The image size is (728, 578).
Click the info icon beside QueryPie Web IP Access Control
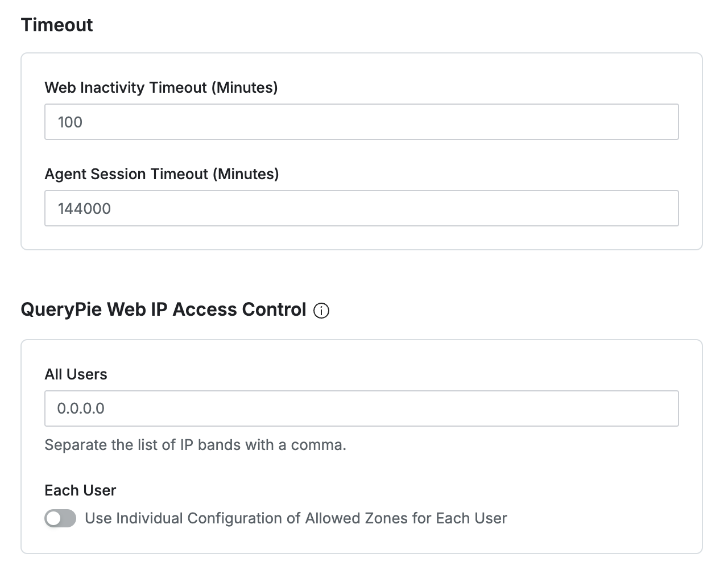(321, 311)
